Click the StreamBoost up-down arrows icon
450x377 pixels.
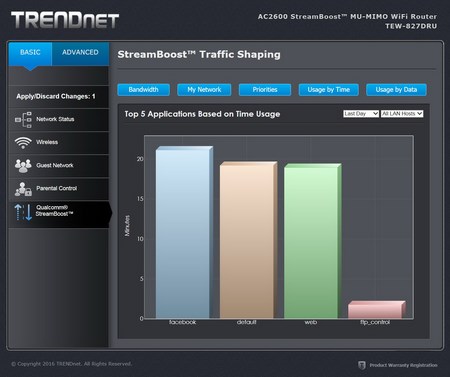(x=23, y=212)
